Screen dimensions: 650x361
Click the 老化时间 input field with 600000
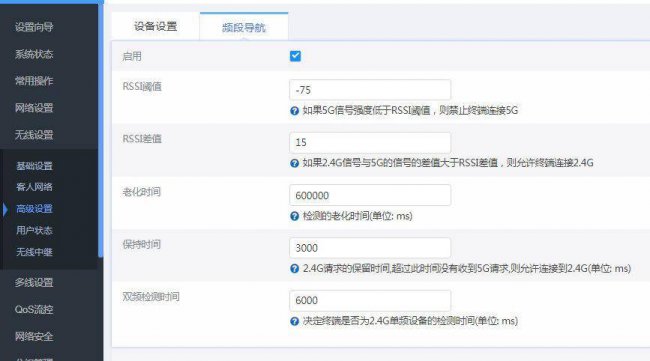(x=370, y=195)
